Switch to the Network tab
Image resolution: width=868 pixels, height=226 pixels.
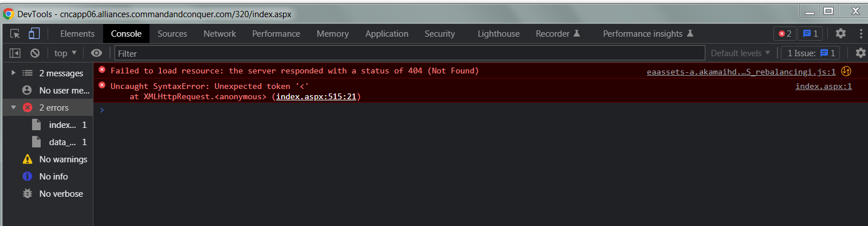(219, 33)
